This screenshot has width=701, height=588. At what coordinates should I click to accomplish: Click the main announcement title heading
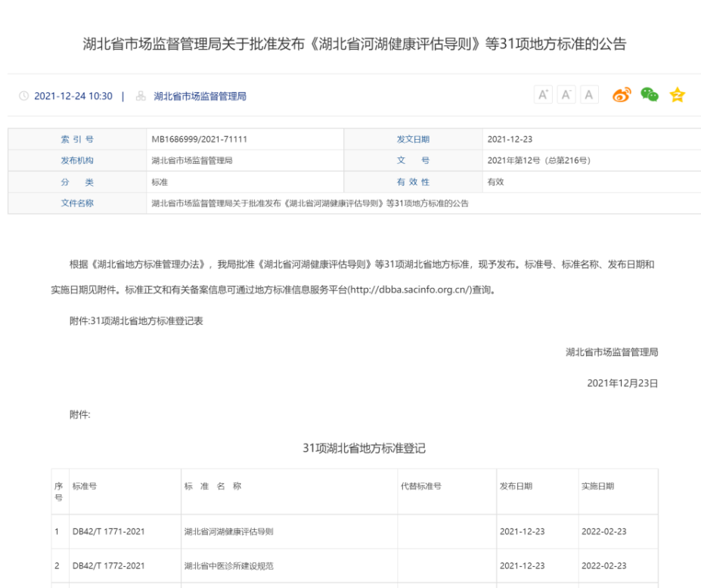coord(355,44)
